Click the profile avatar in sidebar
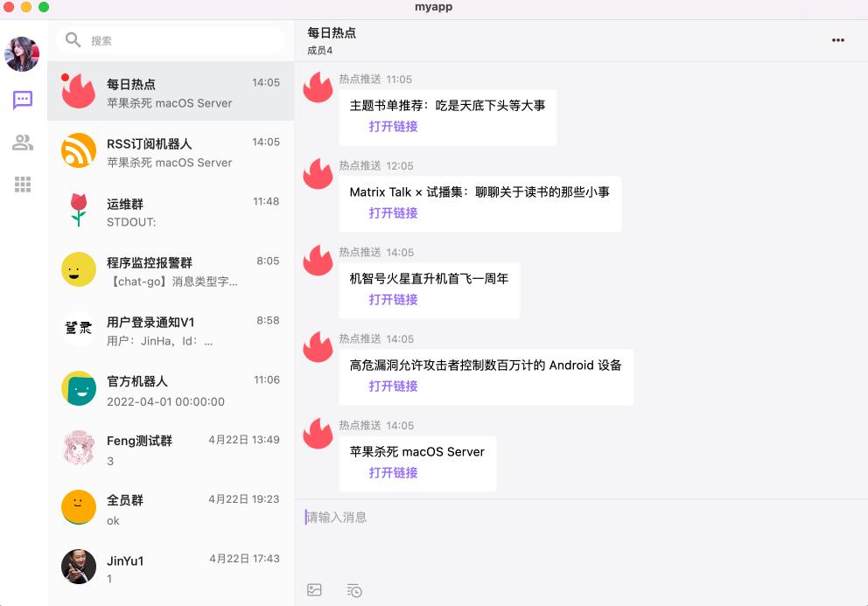 pyautogui.click(x=22, y=54)
